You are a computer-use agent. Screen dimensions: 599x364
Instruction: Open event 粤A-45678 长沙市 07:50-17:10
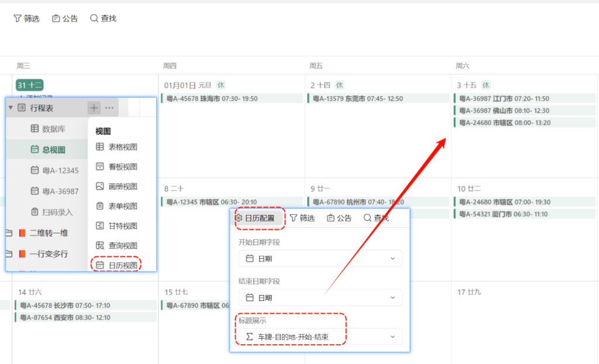pos(86,305)
